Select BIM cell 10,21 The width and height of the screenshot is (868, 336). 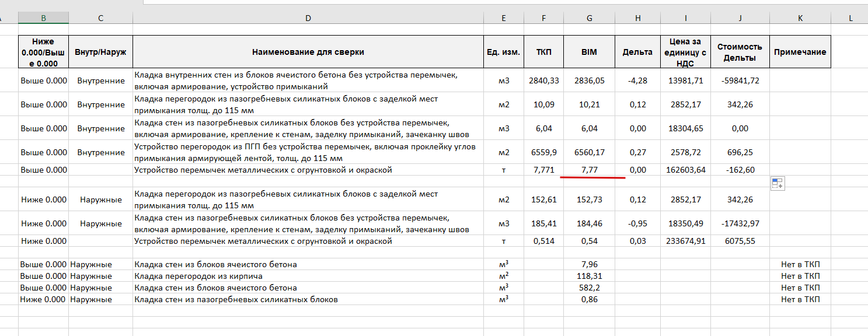tap(590, 104)
